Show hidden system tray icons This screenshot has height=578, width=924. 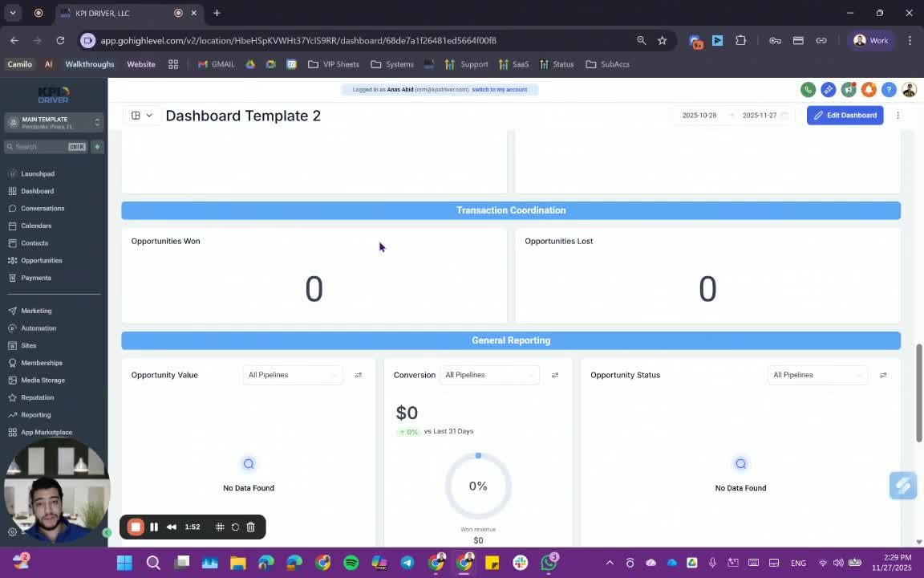click(610, 563)
